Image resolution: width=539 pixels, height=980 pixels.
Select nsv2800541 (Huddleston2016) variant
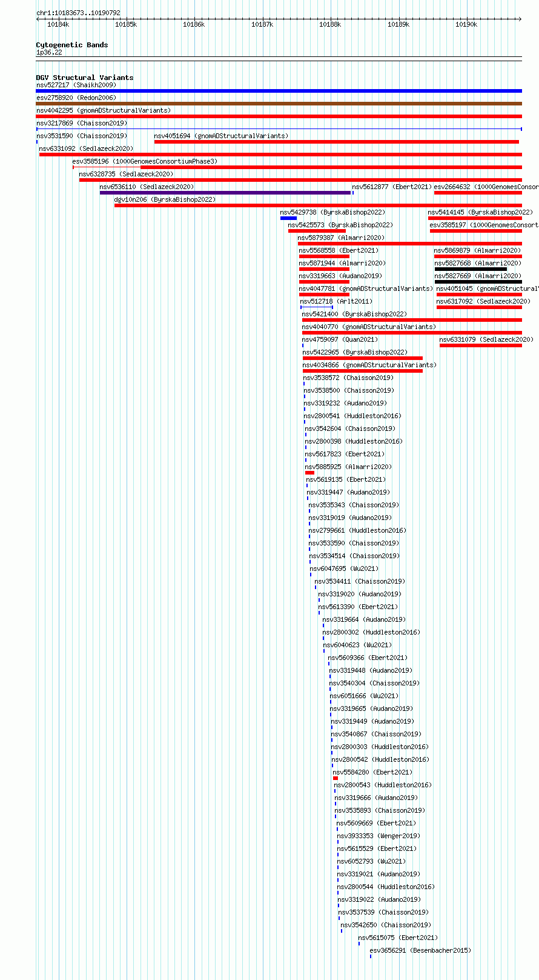point(352,416)
